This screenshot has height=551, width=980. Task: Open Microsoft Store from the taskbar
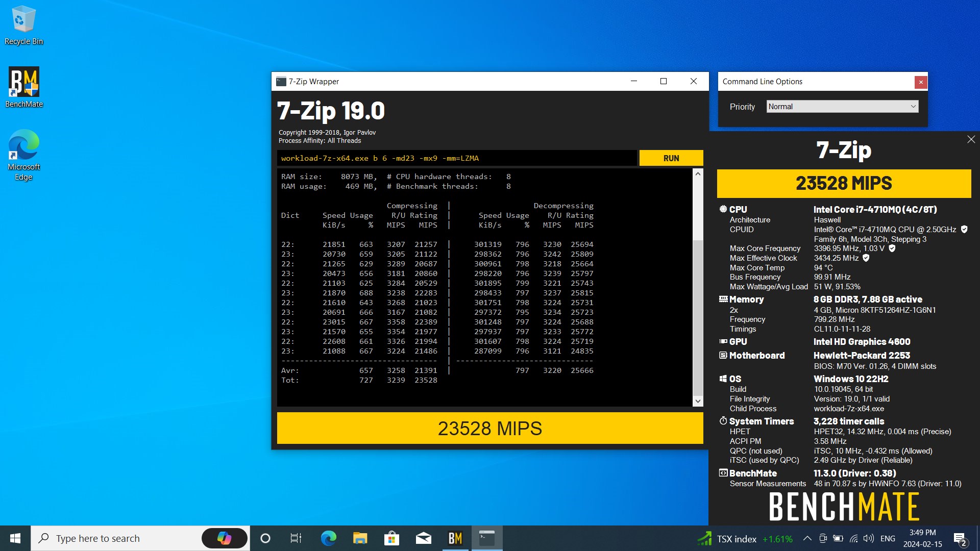[391, 538]
